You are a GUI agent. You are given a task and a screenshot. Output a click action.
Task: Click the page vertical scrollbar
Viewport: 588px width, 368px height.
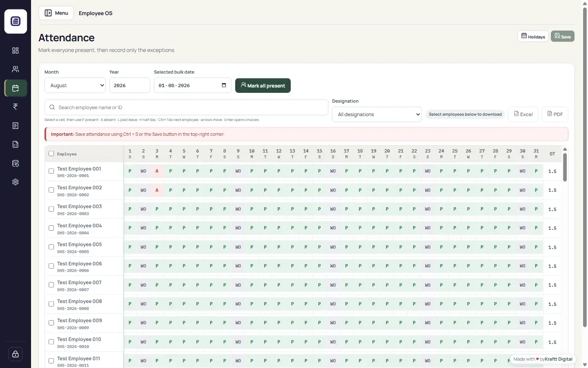(585, 168)
